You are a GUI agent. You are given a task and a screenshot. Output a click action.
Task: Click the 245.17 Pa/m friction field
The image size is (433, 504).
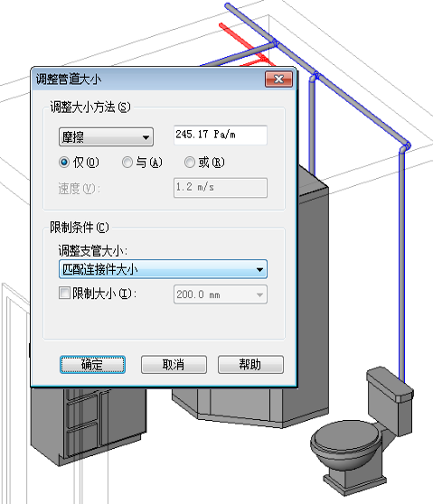tap(221, 135)
